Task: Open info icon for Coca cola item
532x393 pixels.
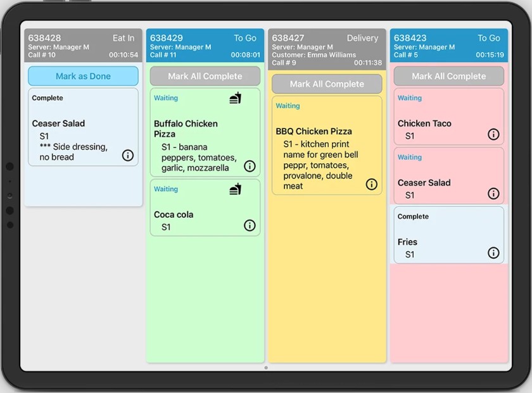Action: (x=250, y=225)
